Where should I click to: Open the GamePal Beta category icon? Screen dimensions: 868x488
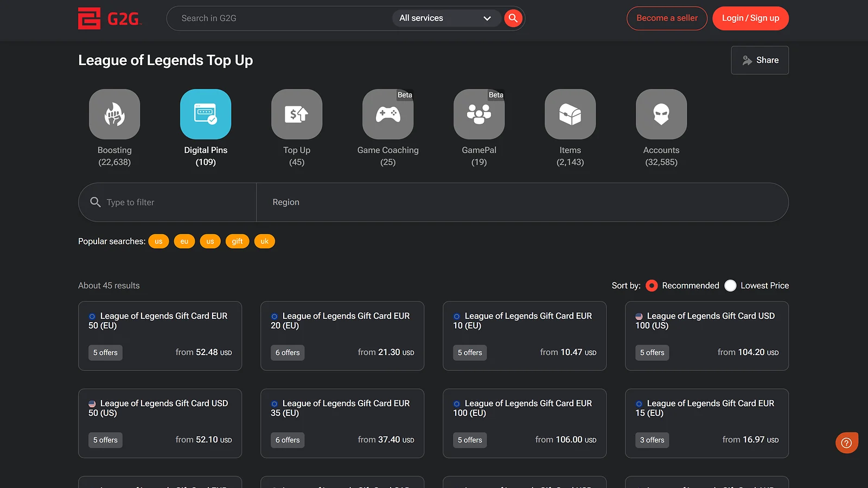(x=478, y=114)
